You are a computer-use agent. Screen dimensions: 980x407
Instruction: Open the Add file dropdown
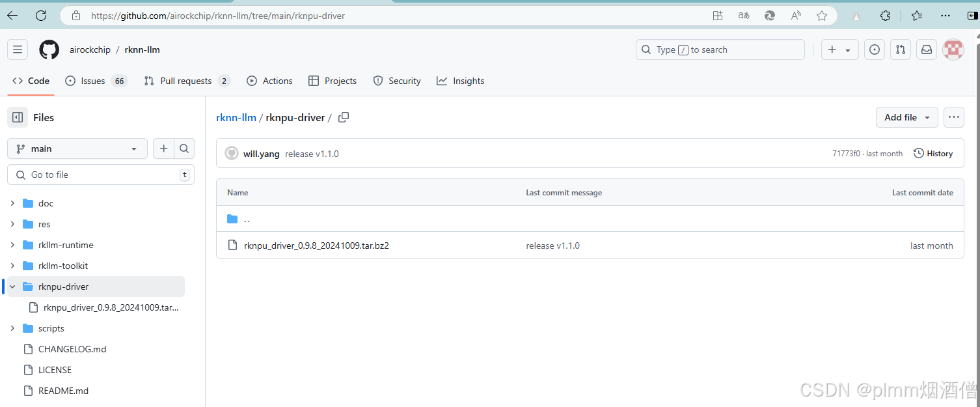coord(907,117)
